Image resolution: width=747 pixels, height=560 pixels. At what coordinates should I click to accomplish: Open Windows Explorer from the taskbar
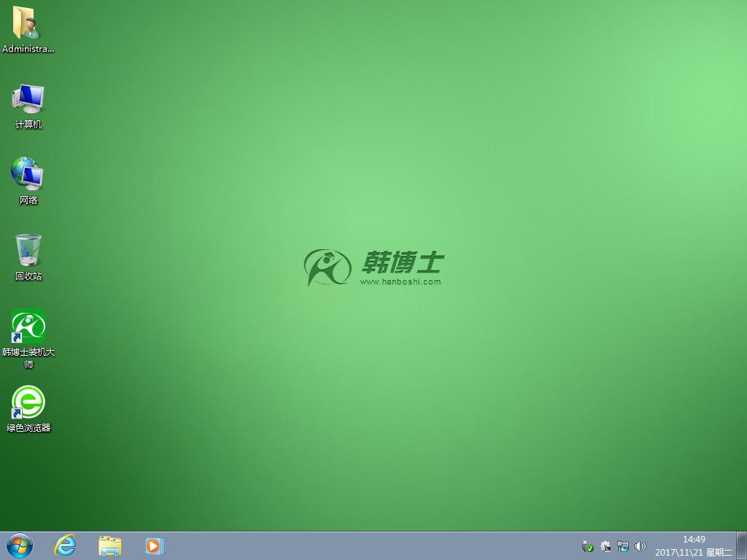click(x=109, y=545)
